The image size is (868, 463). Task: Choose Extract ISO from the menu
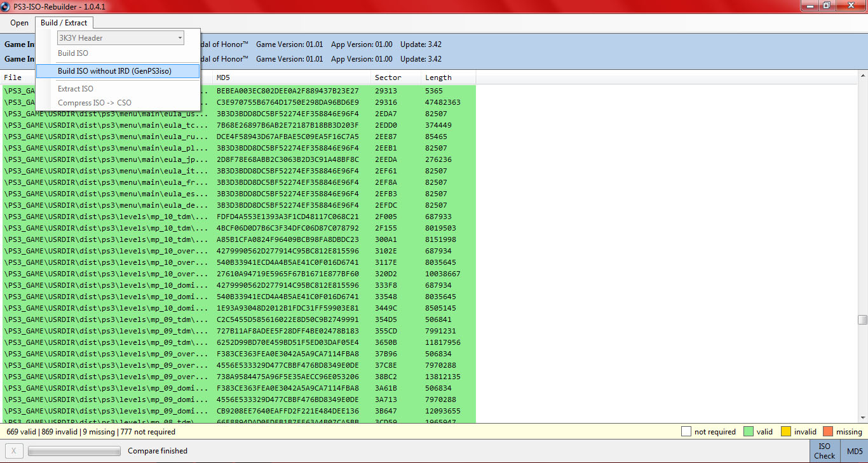pos(76,89)
